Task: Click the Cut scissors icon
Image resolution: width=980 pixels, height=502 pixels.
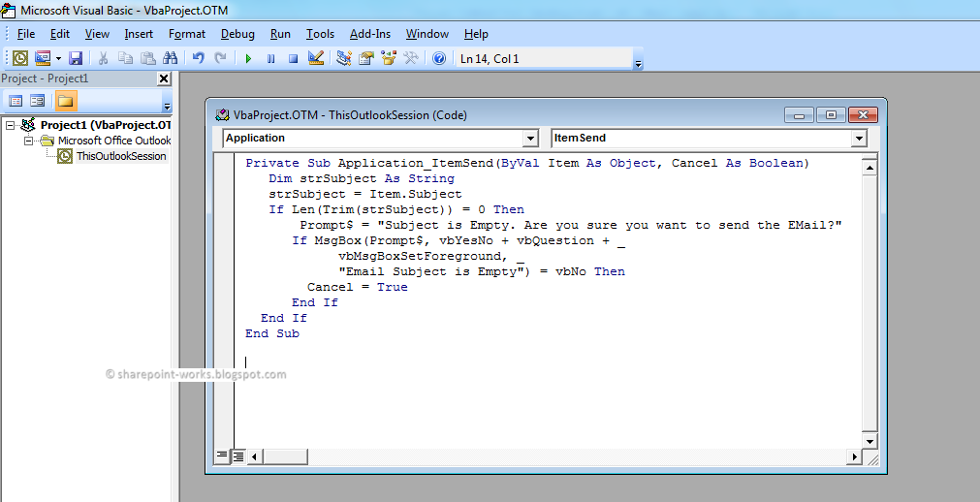Action: coord(103,58)
